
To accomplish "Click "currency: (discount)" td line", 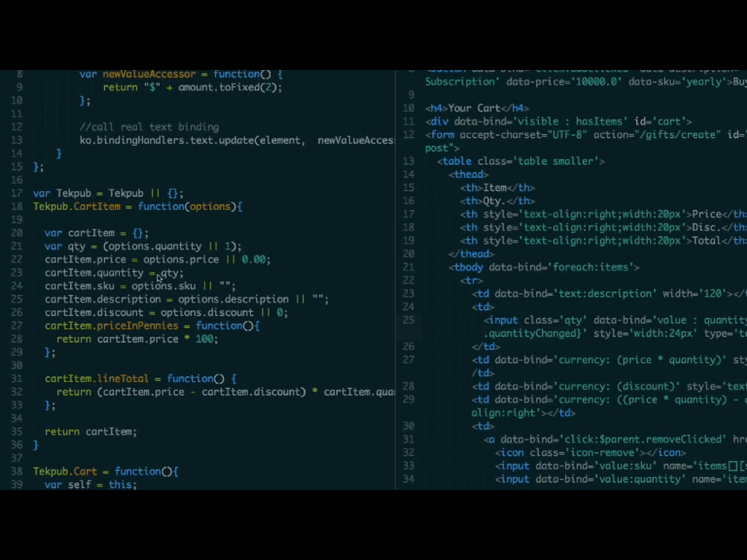I will click(609, 386).
